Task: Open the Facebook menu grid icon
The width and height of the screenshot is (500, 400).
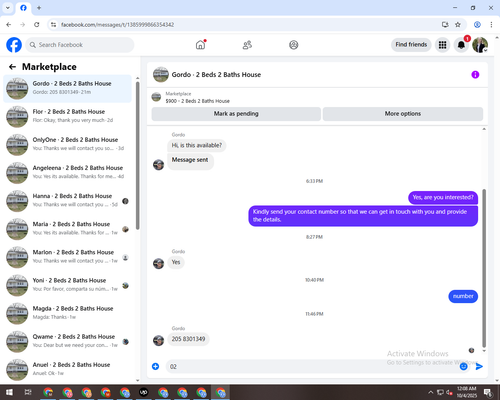Action: (442, 45)
